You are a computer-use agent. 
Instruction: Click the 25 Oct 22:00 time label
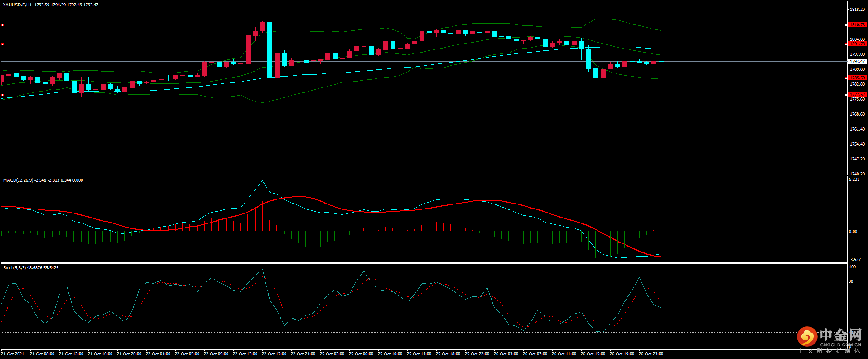[477, 354]
